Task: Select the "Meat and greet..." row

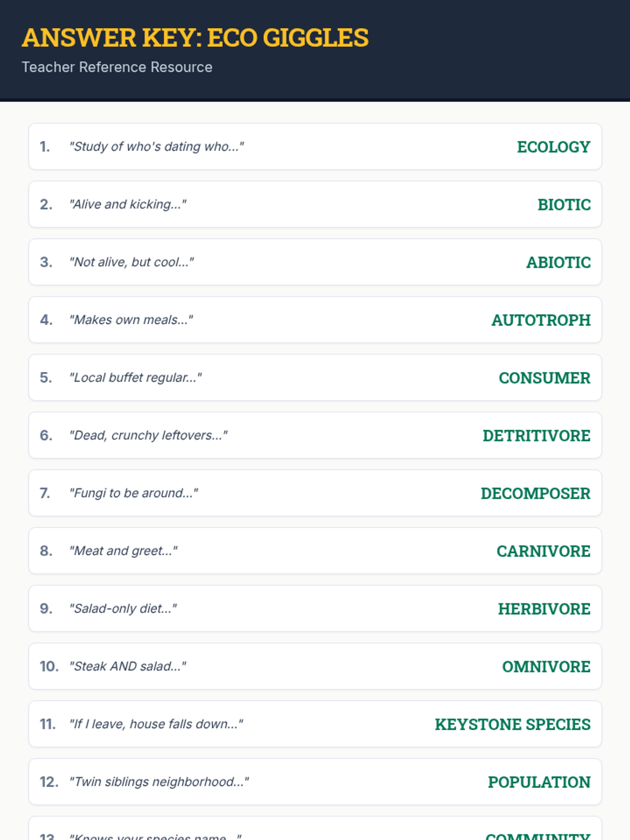Action: tap(315, 551)
